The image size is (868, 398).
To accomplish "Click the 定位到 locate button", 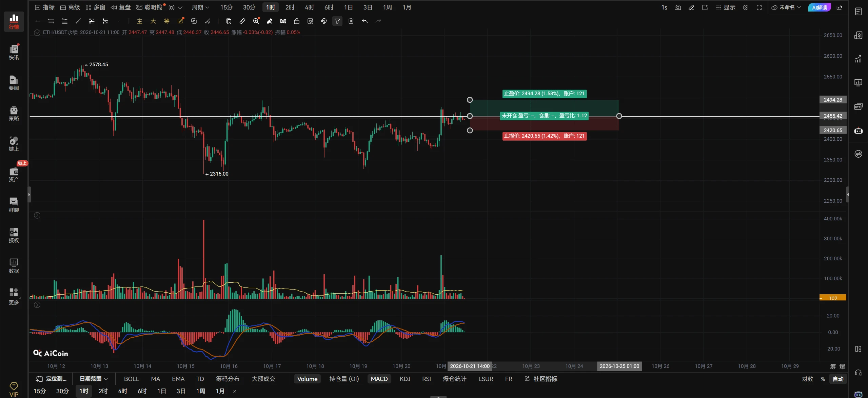I will point(52,379).
